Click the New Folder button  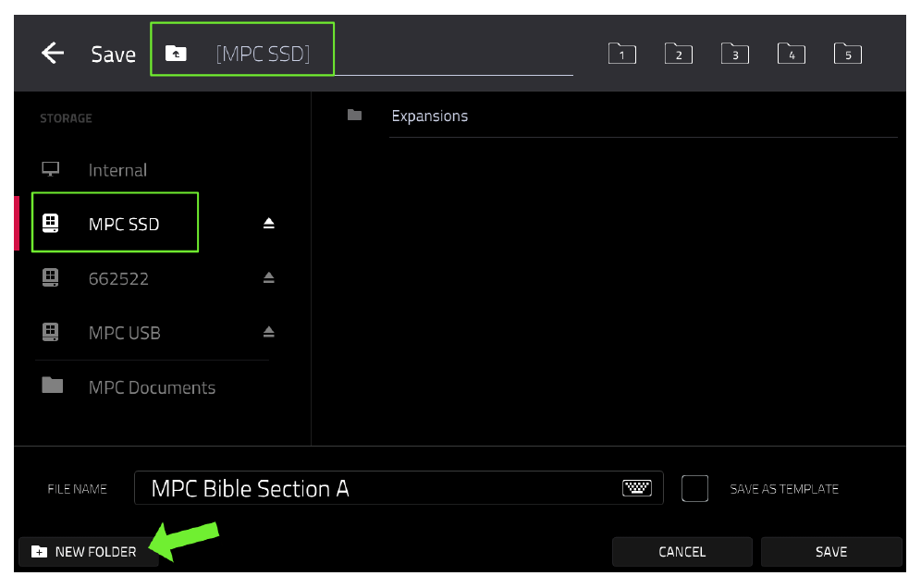click(89, 552)
